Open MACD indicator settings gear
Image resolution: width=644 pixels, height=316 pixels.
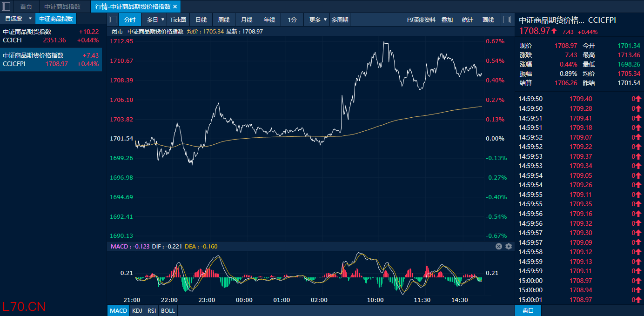tap(509, 246)
